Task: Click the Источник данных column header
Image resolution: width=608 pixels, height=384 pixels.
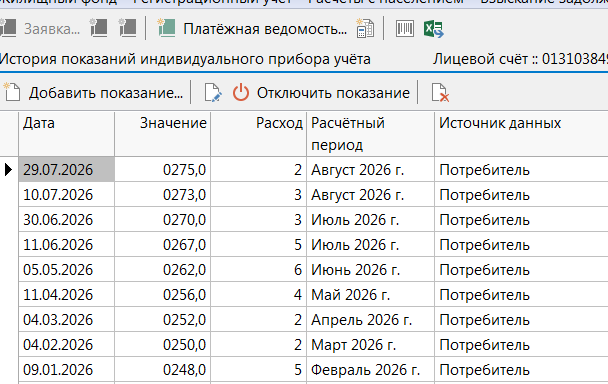Action: coord(522,134)
